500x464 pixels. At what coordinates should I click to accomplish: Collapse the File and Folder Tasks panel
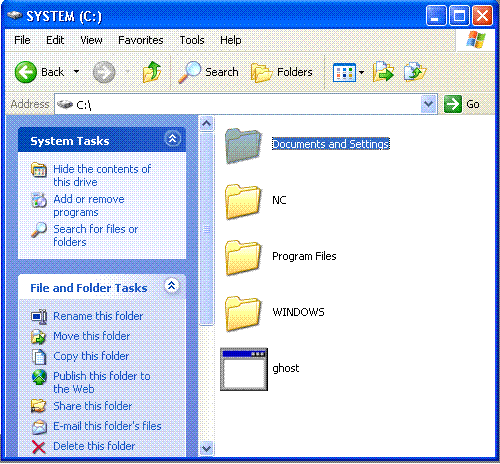pyautogui.click(x=172, y=286)
